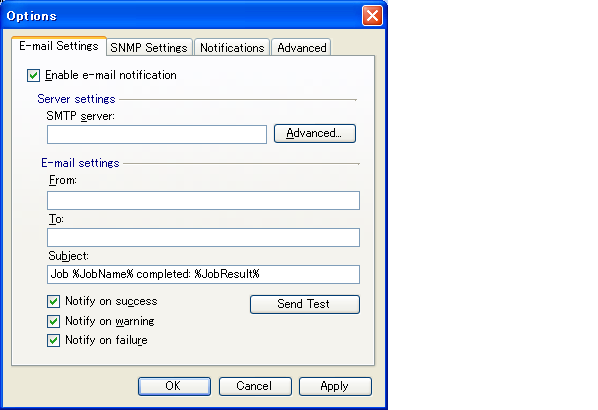Select the E-mail Settings tab
Screen dimensions: 598x410
coord(59,46)
